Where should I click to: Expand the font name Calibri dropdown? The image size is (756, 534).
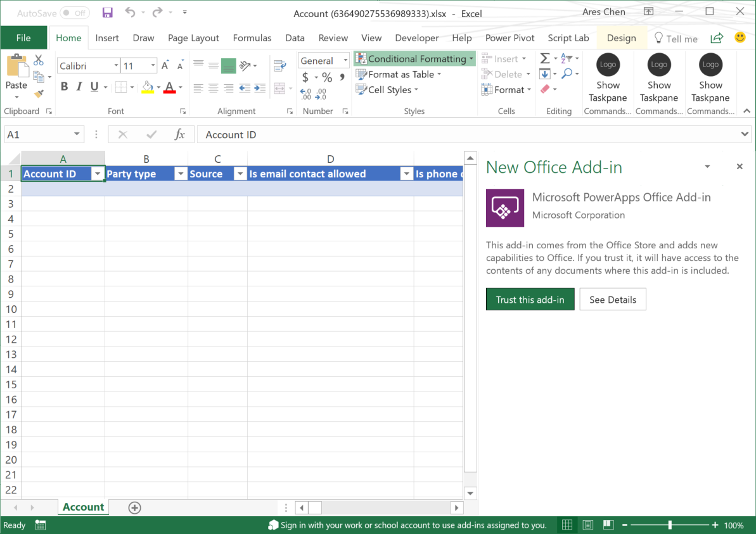pyautogui.click(x=116, y=66)
